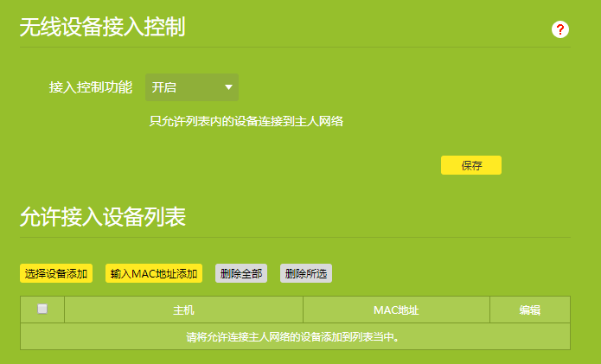Image resolution: width=601 pixels, height=364 pixels.
Task: Click the MAC地址 column header
Action: coord(396,310)
